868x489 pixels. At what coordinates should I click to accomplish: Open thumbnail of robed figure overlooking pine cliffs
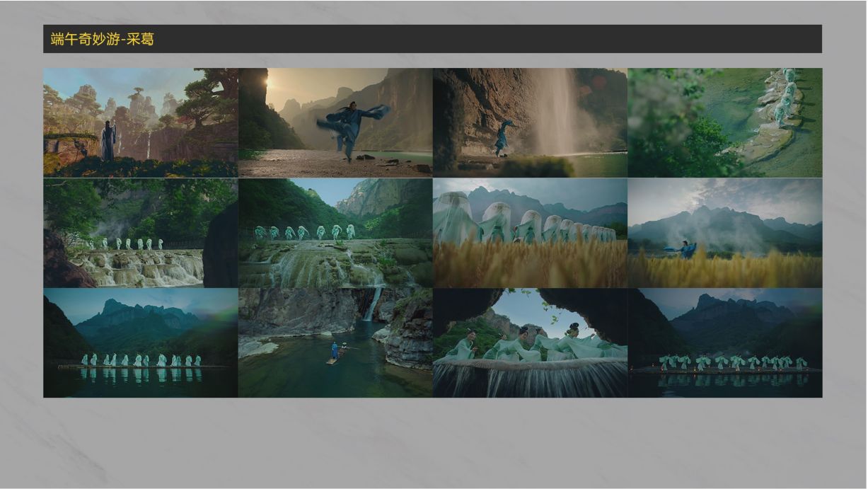coord(141,122)
